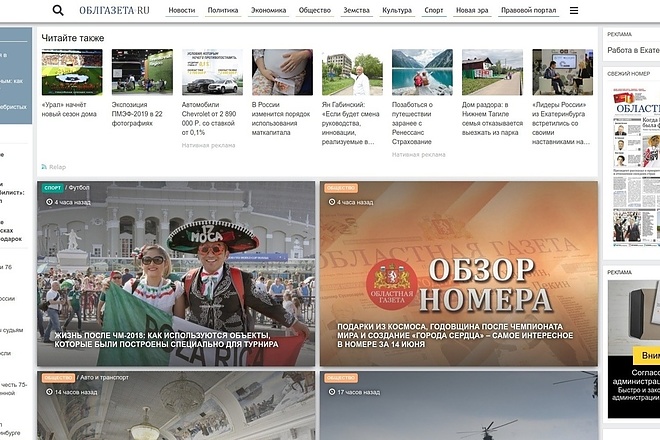This screenshot has height=440, width=660.
Task: Click ОБЩЕСТВО badge beside Авто и транспорт
Action: [59, 378]
